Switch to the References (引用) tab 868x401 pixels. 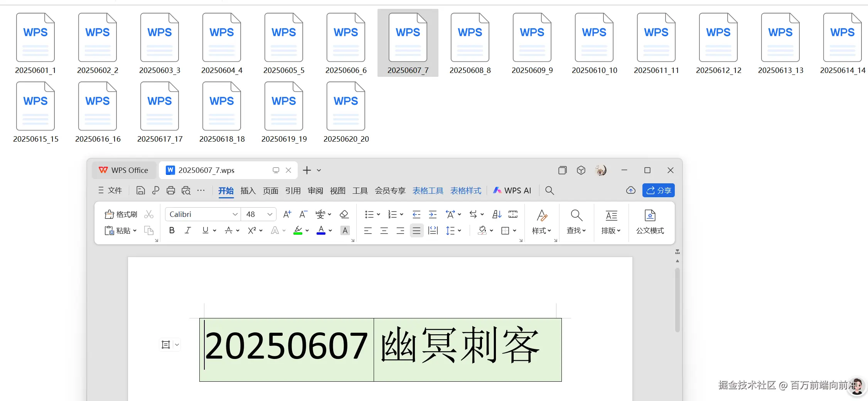pyautogui.click(x=293, y=190)
